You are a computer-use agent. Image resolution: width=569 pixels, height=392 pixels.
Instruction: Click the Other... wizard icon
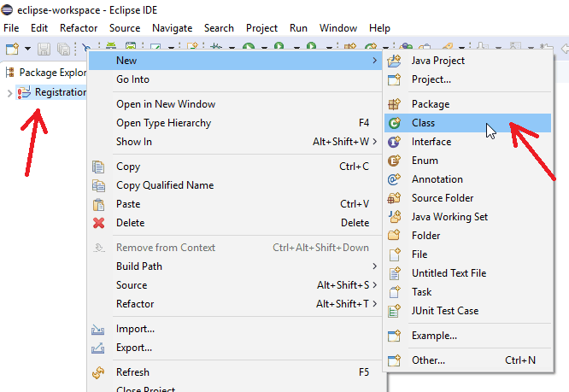tap(394, 360)
